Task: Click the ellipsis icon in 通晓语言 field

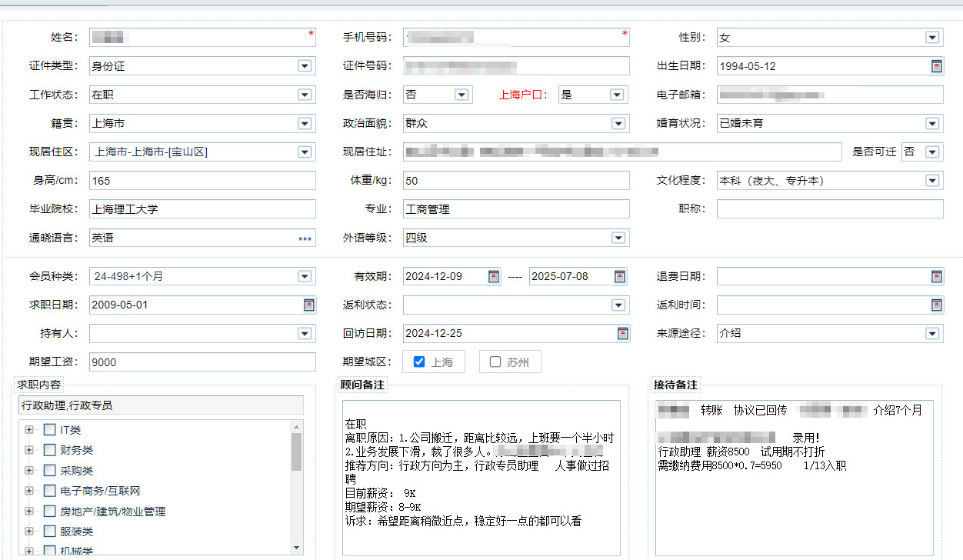Action: click(305, 238)
